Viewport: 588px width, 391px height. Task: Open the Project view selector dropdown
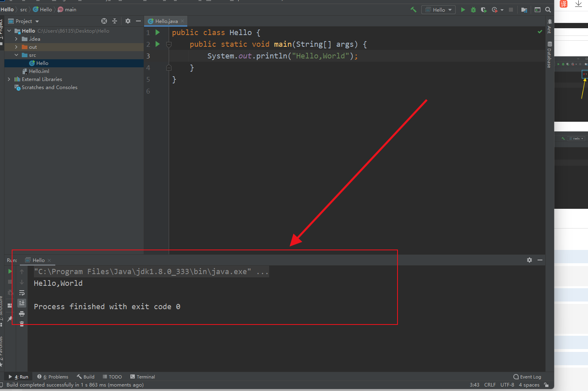pos(24,21)
